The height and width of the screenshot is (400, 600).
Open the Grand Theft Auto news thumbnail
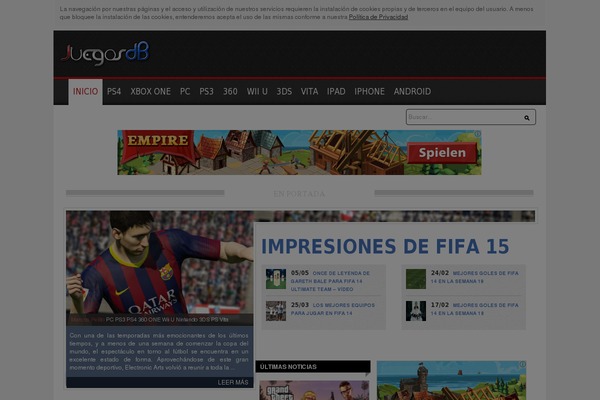(x=312, y=388)
